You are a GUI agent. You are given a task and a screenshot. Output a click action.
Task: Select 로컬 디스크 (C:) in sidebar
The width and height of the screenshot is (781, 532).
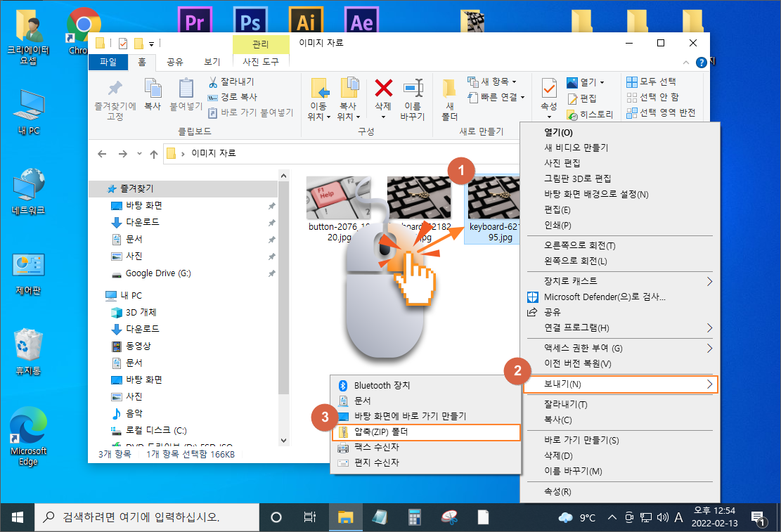(156, 430)
